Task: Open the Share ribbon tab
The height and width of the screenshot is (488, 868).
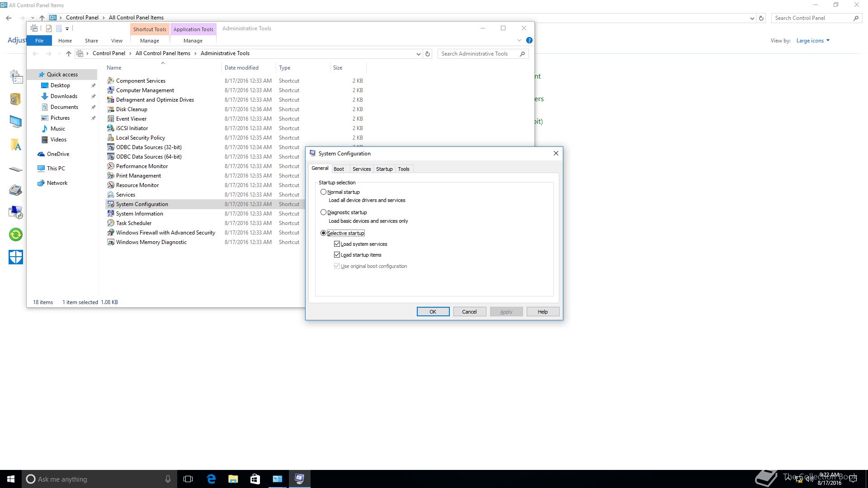Action: coord(91,41)
